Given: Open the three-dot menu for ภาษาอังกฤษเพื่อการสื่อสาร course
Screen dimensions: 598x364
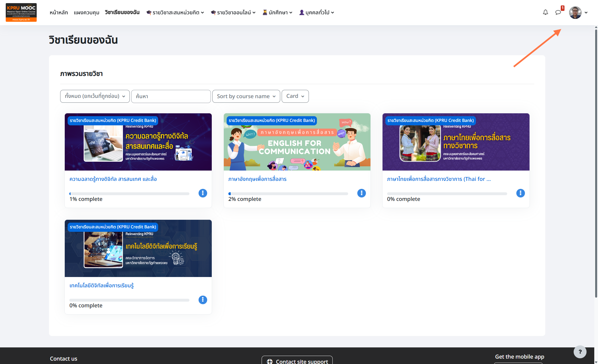Looking at the screenshot, I should (361, 193).
